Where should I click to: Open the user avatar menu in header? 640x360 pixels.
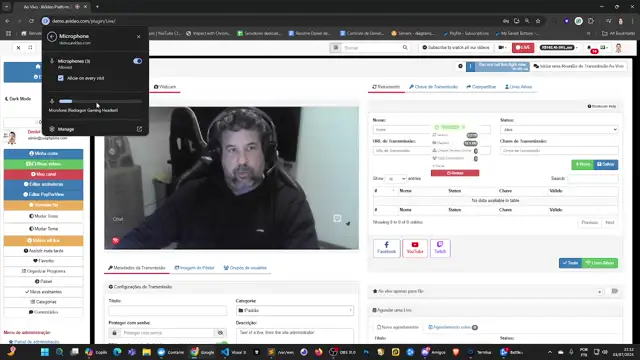(619, 48)
